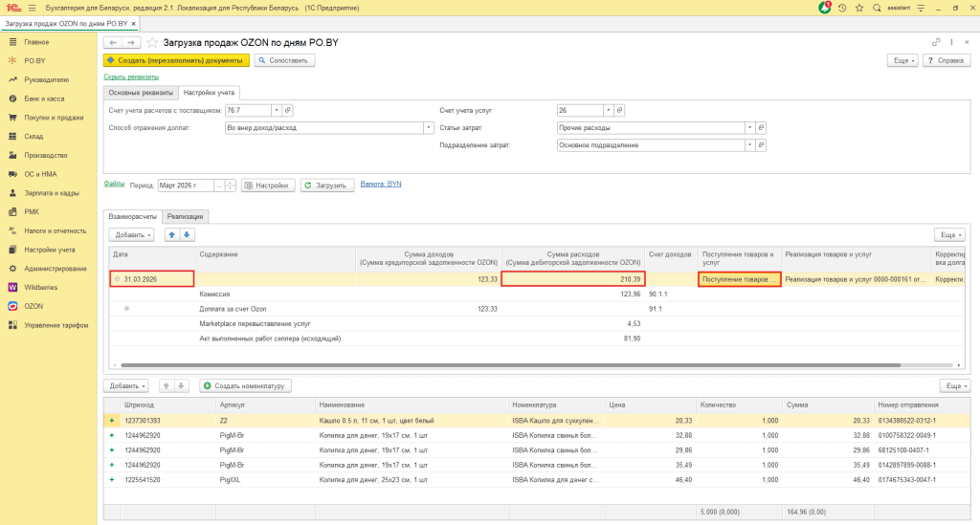
Task: Go forward with the right arrow
Action: point(131,42)
